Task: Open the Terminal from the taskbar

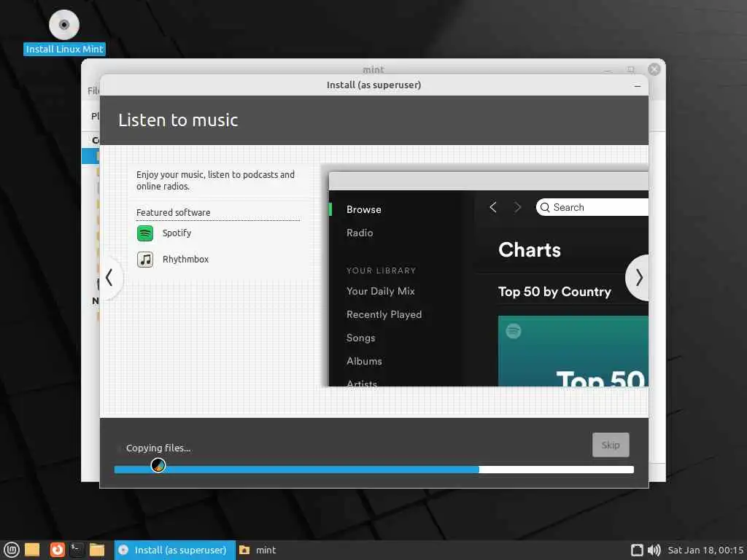Action: coord(77,550)
